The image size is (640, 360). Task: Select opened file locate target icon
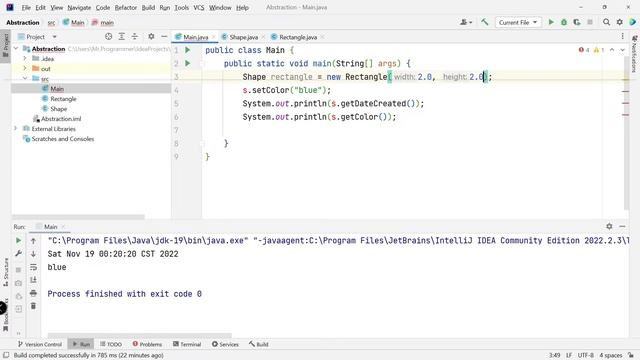[x=109, y=37]
